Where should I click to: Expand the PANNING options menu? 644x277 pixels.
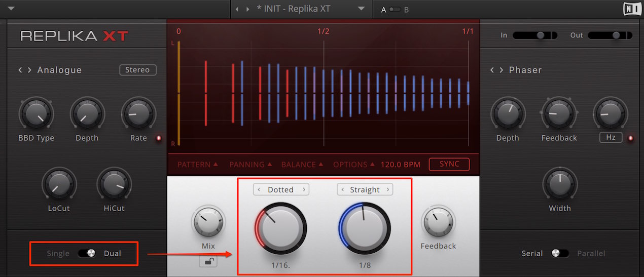click(x=249, y=165)
